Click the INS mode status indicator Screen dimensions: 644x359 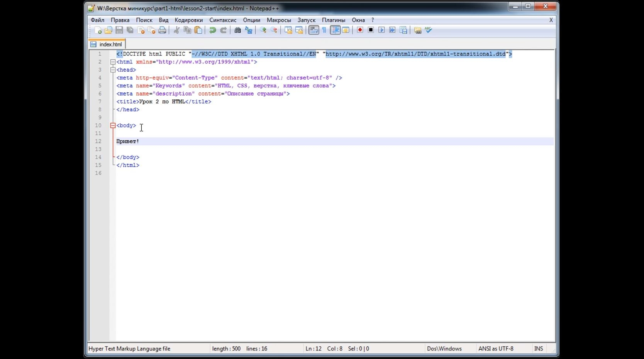pos(539,349)
